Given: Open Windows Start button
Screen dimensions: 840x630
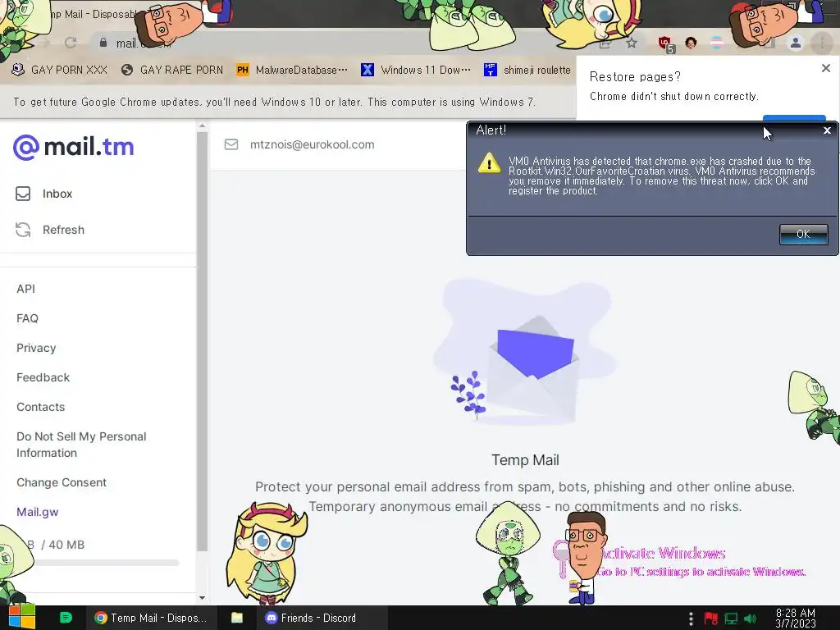Looking at the screenshot, I should pos(21,617).
